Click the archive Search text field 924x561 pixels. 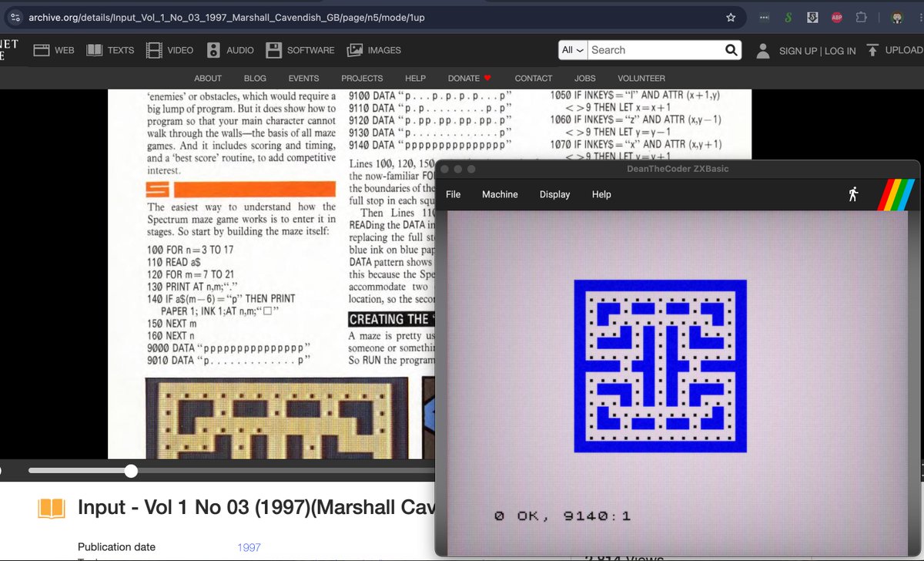coord(656,50)
